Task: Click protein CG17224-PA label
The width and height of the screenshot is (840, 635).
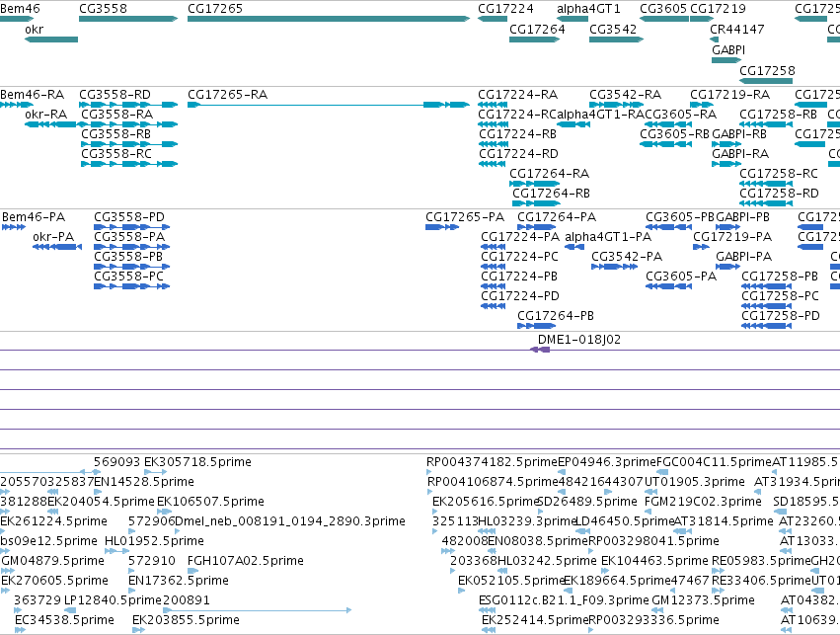Action: (x=520, y=237)
